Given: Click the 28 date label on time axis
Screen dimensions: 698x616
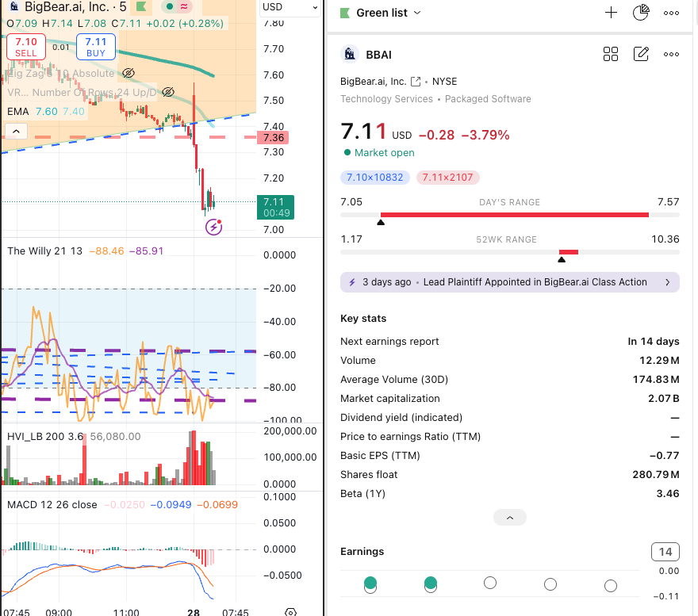Looking at the screenshot, I should [194, 613].
